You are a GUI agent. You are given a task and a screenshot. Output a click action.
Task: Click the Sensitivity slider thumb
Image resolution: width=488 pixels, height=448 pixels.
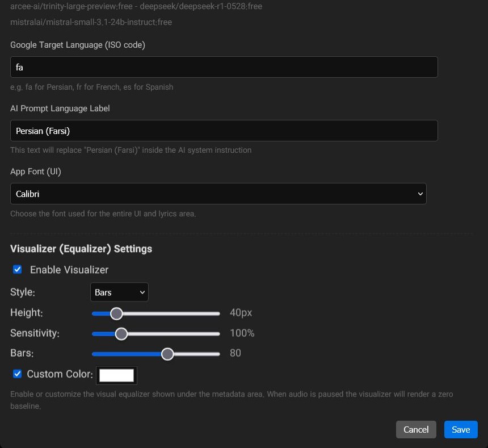point(121,334)
